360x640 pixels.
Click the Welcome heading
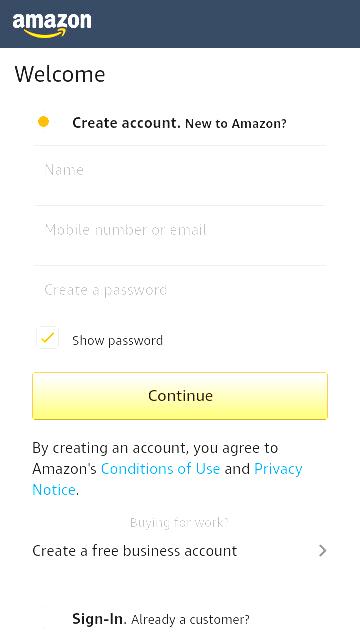[x=60, y=74]
